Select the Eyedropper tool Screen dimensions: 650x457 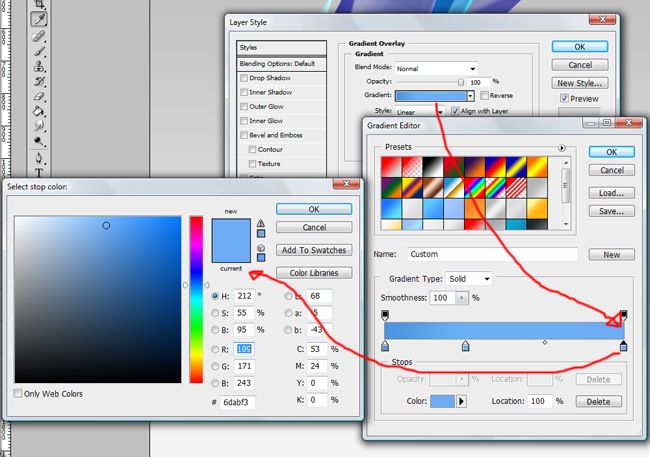pyautogui.click(x=39, y=18)
